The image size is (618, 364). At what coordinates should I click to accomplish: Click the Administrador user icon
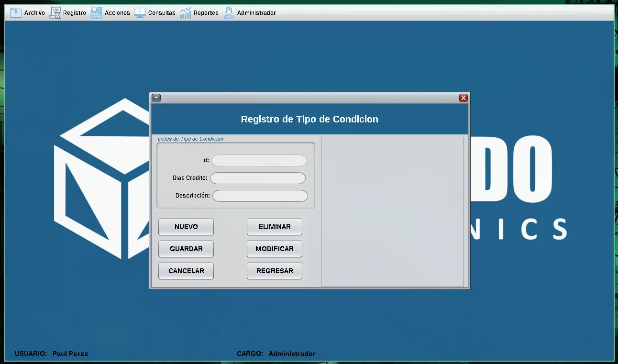(229, 13)
